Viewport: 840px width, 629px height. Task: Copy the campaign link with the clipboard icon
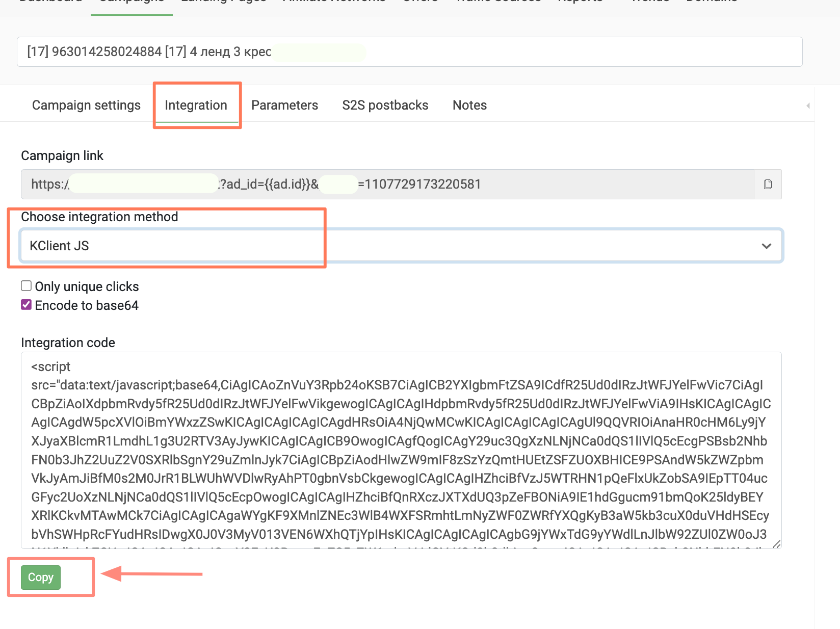click(768, 184)
